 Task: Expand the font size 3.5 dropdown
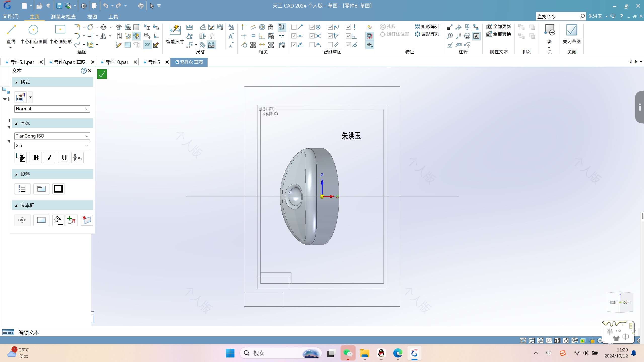click(87, 145)
